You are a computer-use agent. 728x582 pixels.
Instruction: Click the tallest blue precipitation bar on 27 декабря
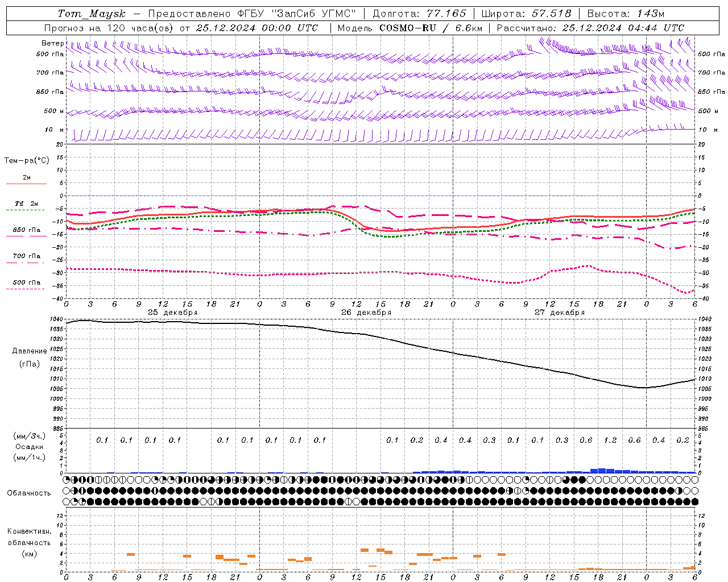click(x=602, y=471)
